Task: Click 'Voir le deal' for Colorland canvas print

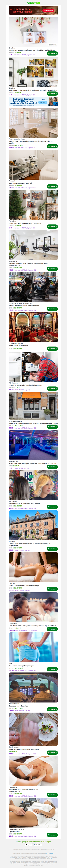Action: click(x=52, y=94)
